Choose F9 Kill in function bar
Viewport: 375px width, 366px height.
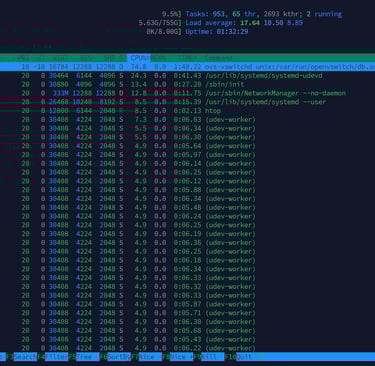click(x=208, y=357)
